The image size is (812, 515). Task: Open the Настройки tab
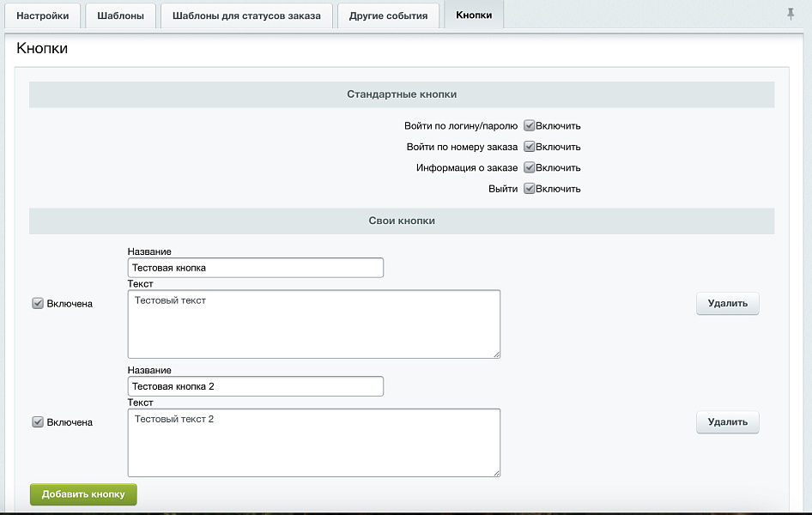click(x=43, y=15)
